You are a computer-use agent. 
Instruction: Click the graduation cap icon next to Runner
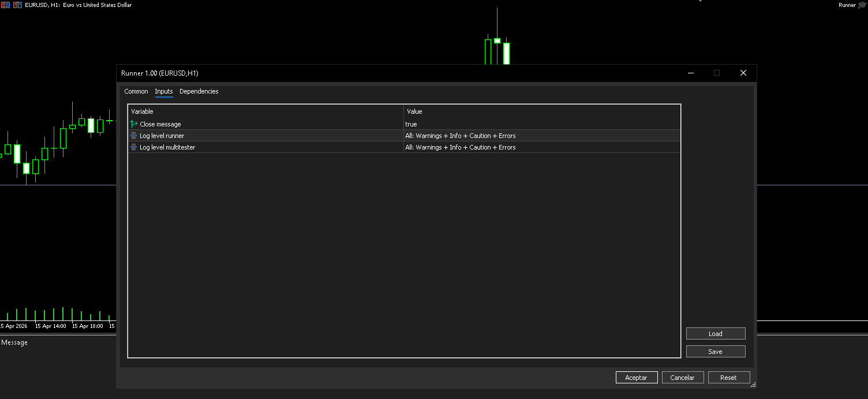pos(862,5)
